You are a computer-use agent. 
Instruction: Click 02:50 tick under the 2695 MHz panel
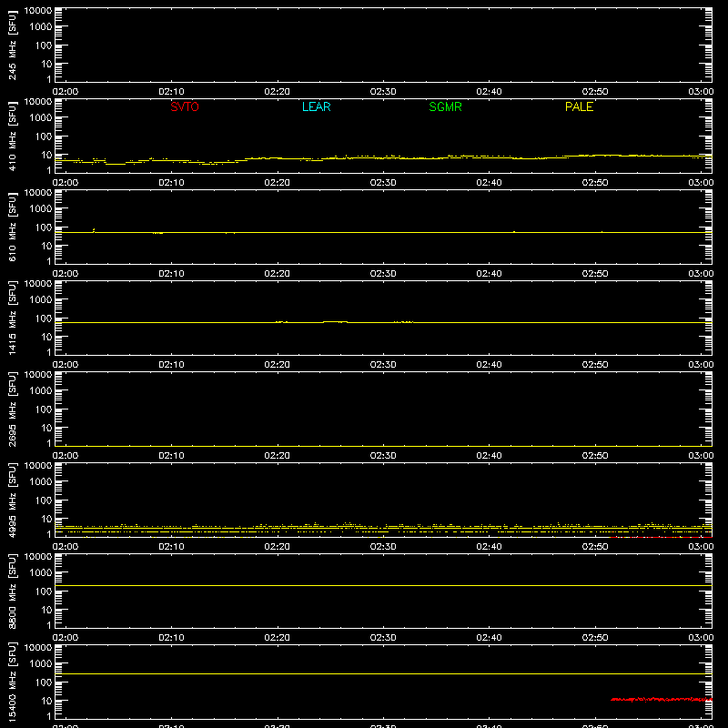point(595,456)
